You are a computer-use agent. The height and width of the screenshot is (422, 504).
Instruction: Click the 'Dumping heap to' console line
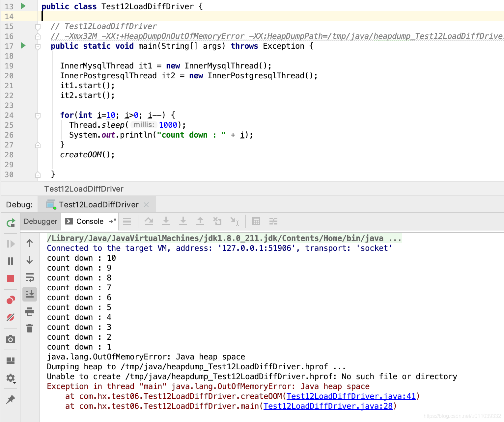(x=196, y=367)
